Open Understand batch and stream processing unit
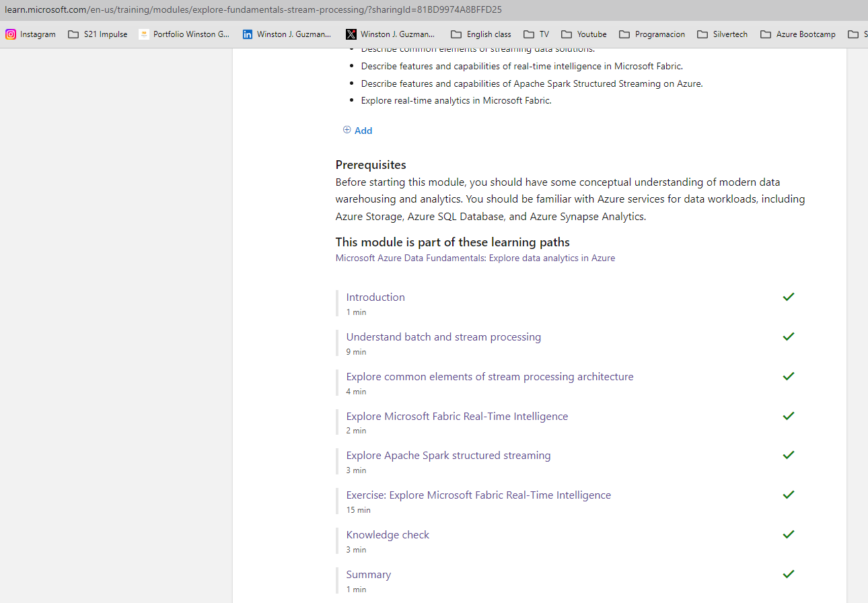This screenshot has width=868, height=603. pos(443,336)
